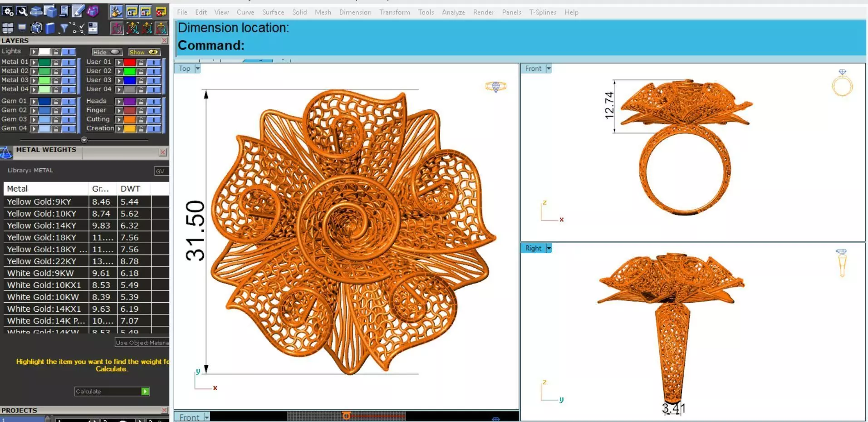Screen dimensions: 868x422
Task: Click the wireframe cube with points icon
Action: [x=36, y=28]
